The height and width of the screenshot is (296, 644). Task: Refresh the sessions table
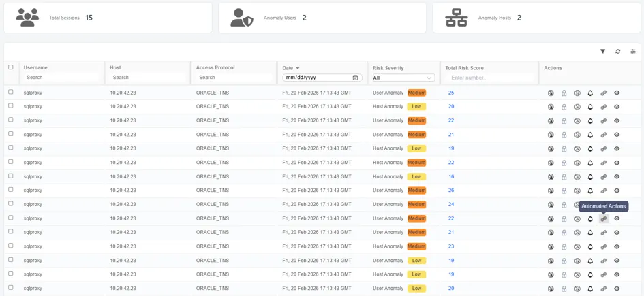coord(617,52)
